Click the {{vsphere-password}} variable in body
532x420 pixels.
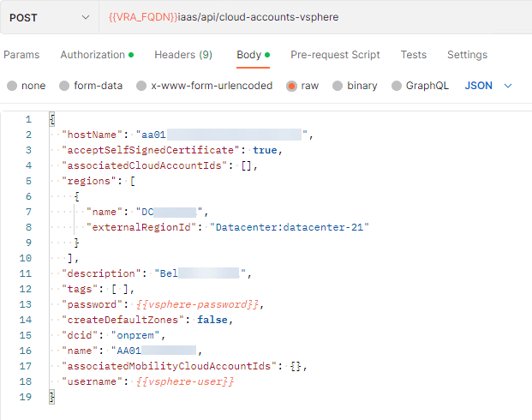[x=200, y=304]
